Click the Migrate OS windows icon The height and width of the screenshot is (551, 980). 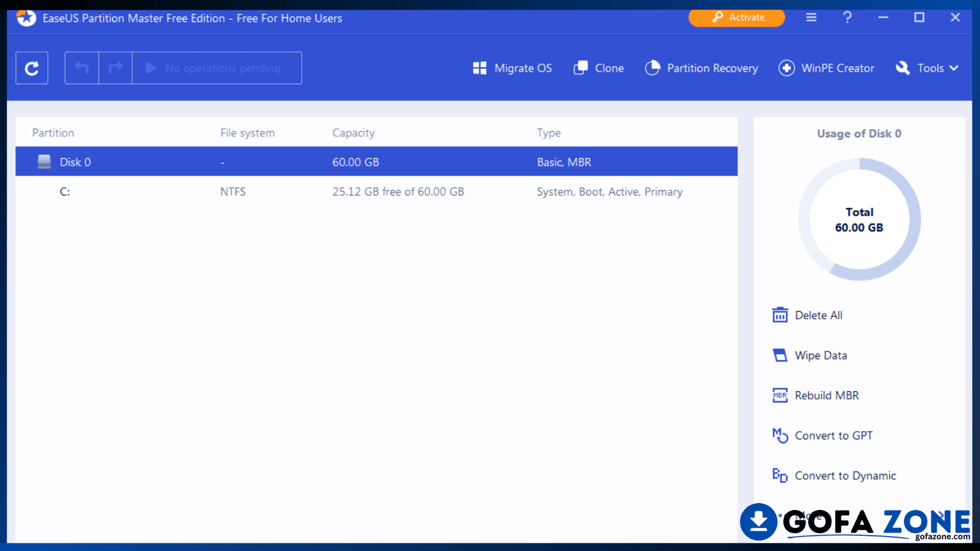pos(479,68)
